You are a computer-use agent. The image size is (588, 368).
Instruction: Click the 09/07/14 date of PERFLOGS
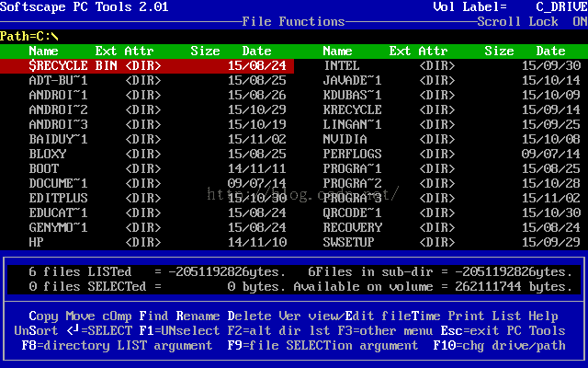coord(551,154)
